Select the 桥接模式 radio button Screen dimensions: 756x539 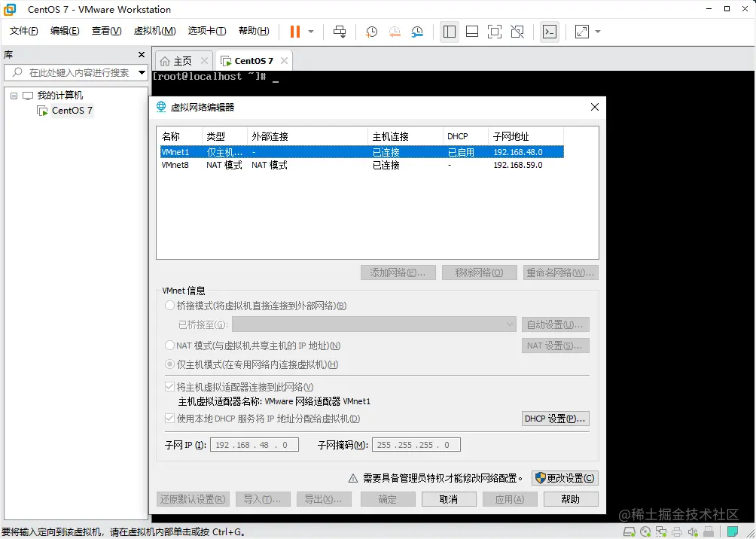click(169, 306)
